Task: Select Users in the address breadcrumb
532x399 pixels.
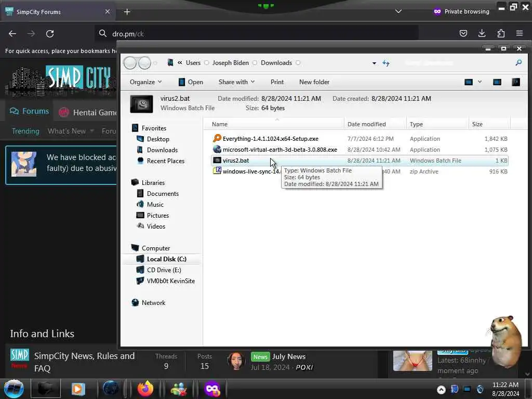Action: (x=193, y=63)
